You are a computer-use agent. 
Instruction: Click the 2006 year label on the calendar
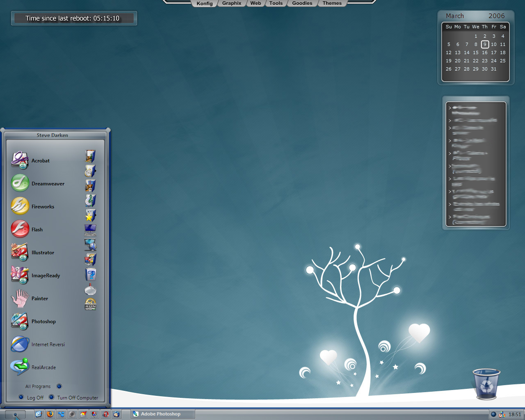497,16
